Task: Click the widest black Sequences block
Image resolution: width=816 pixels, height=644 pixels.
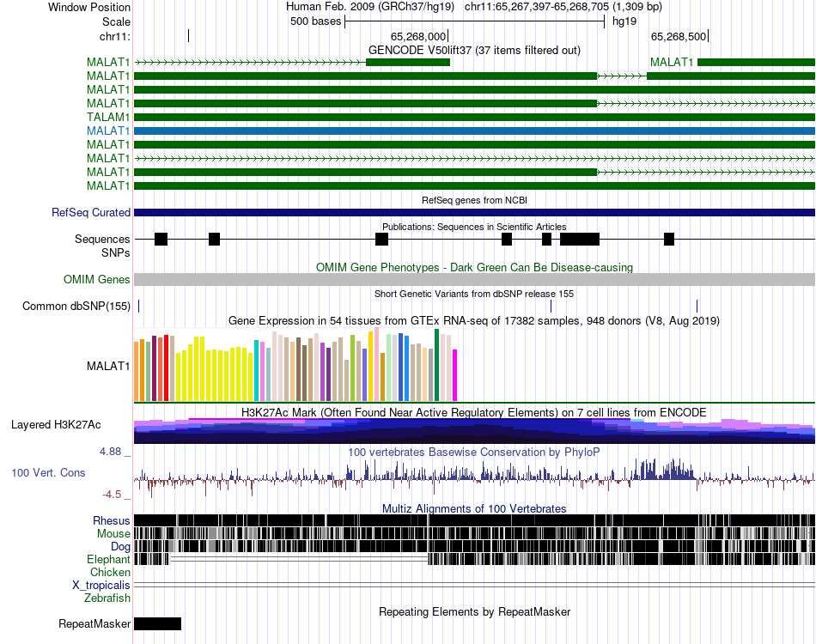Action: click(x=580, y=240)
